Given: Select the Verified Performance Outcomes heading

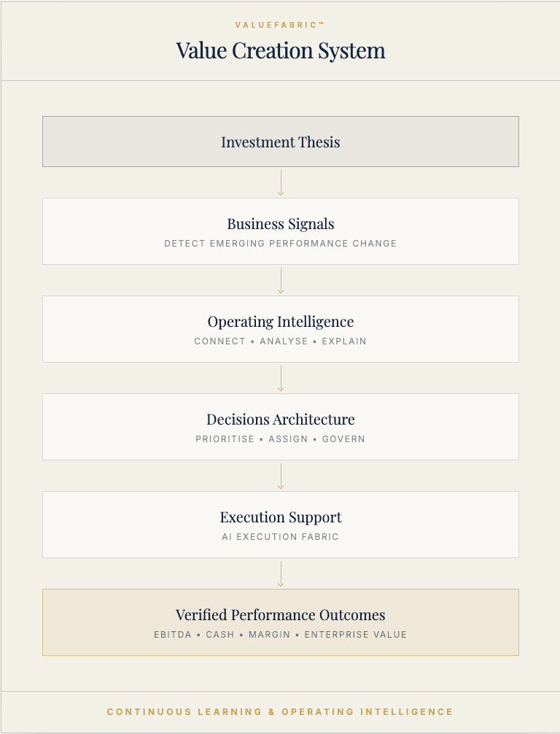Looking at the screenshot, I should point(281,614).
